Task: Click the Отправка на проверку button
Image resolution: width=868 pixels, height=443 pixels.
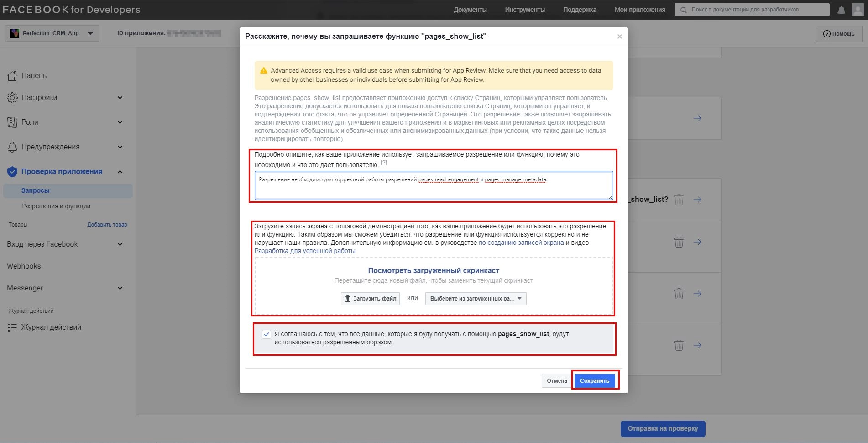Action: pos(663,428)
